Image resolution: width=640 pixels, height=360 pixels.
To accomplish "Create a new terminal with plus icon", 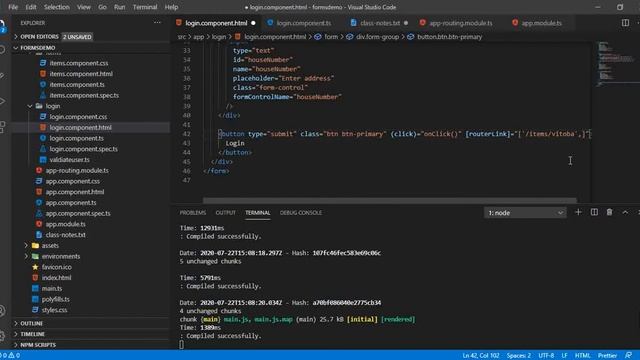I will [x=578, y=212].
